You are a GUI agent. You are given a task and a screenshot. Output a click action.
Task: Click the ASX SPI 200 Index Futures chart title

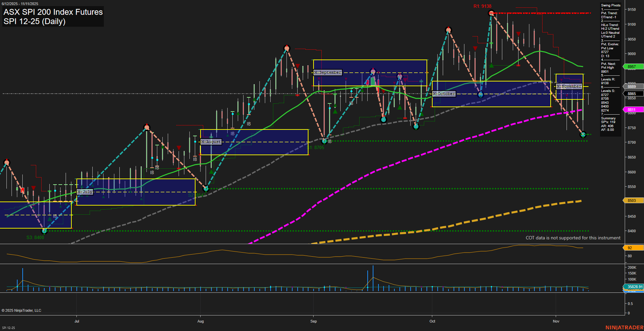click(x=53, y=12)
